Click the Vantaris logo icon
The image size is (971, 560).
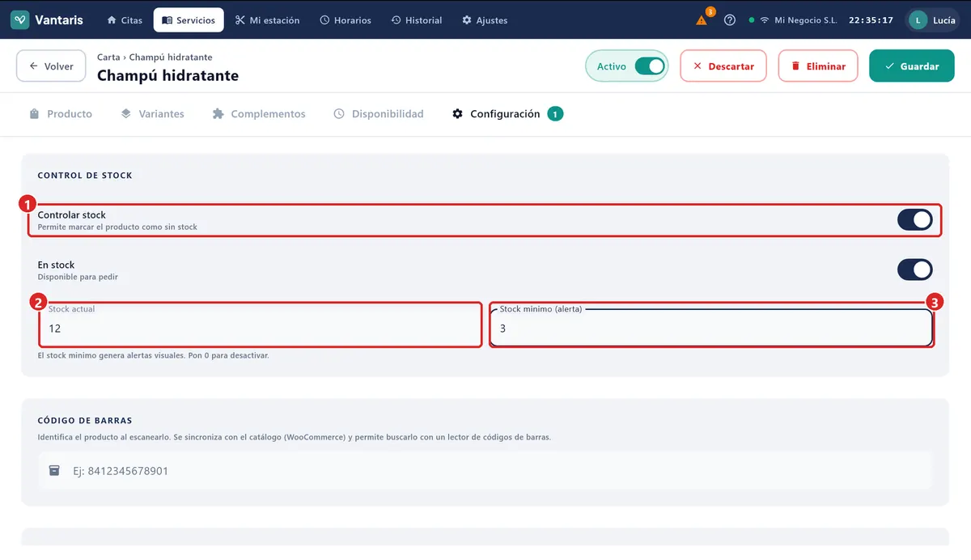click(20, 20)
